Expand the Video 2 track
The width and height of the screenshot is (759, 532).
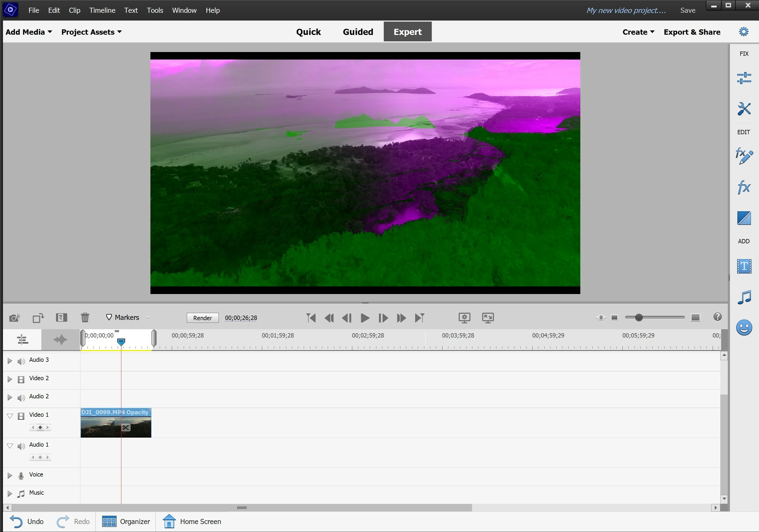10,379
